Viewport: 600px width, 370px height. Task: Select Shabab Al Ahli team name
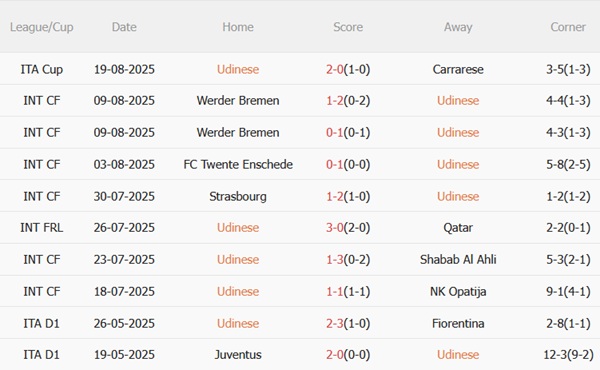(458, 259)
